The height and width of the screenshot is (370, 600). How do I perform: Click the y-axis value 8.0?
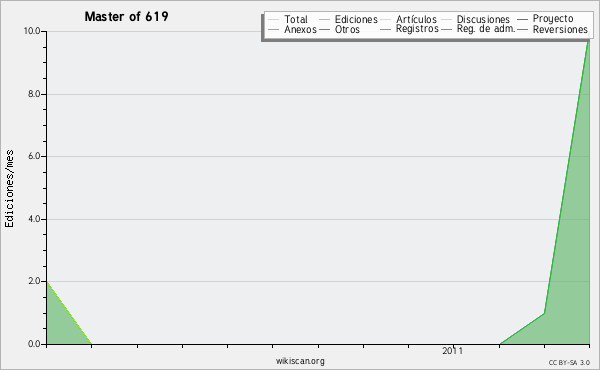pos(34,94)
